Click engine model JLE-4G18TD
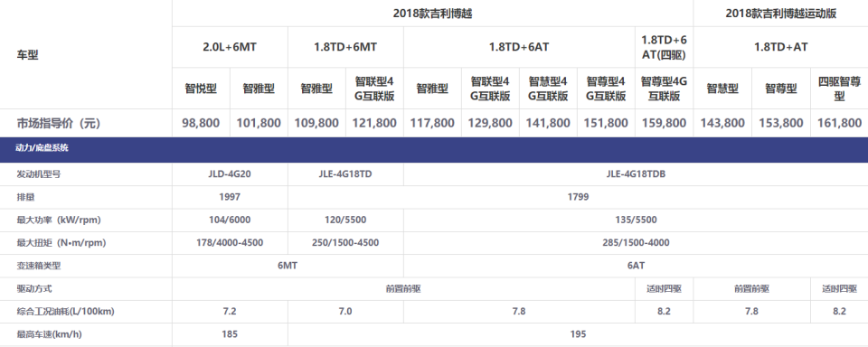868x347 pixels. (345, 173)
